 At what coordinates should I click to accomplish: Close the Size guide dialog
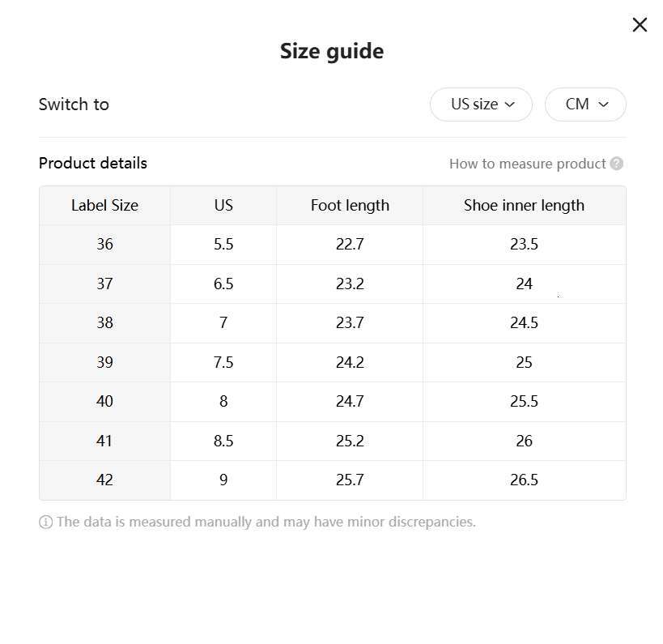pyautogui.click(x=640, y=25)
